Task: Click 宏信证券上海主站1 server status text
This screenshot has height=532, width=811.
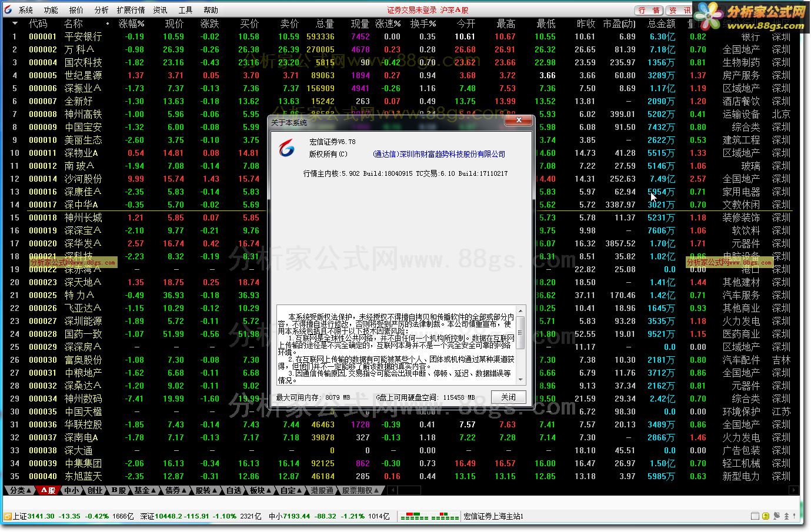Action: pos(493,516)
